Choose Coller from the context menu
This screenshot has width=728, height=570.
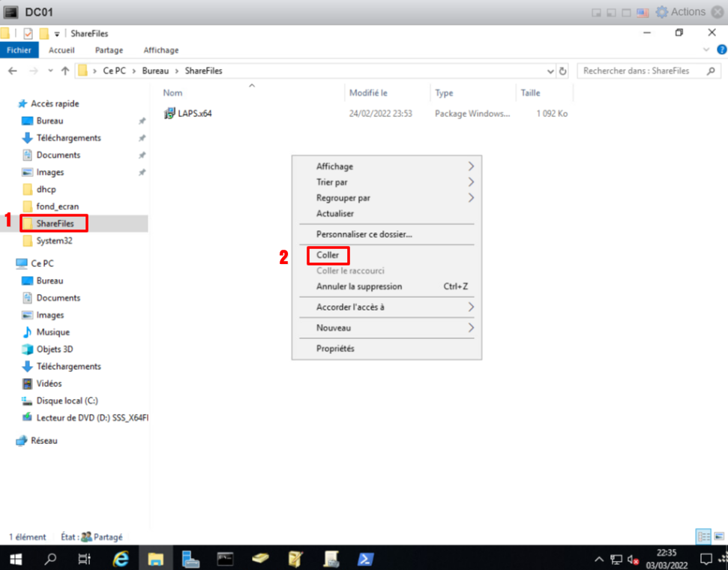328,255
